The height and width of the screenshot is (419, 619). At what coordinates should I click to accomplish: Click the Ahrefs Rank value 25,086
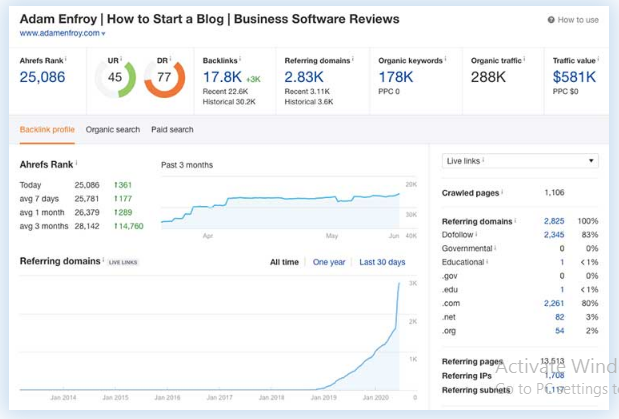click(42, 77)
